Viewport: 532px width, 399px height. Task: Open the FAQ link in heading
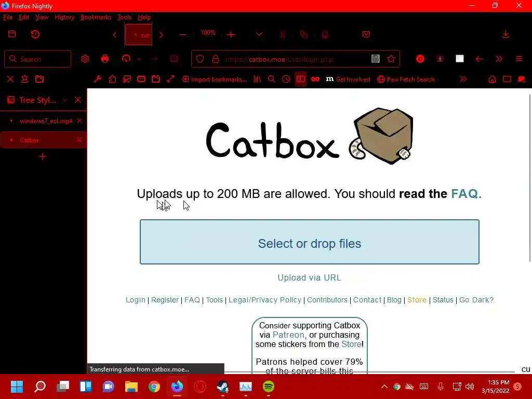coord(466,194)
